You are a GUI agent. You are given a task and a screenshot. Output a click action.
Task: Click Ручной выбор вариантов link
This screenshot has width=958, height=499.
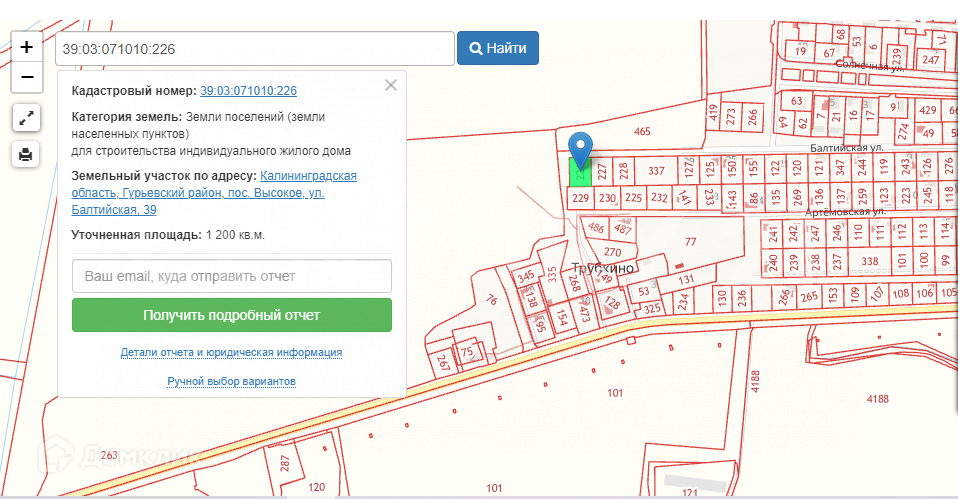point(231,382)
